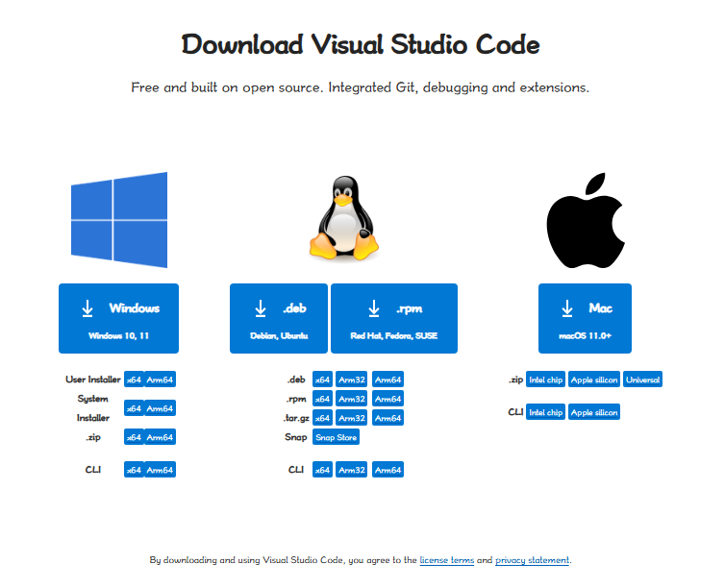Click the 'System Installer' label
Image resolution: width=725 pixels, height=588 pixels.
93,408
